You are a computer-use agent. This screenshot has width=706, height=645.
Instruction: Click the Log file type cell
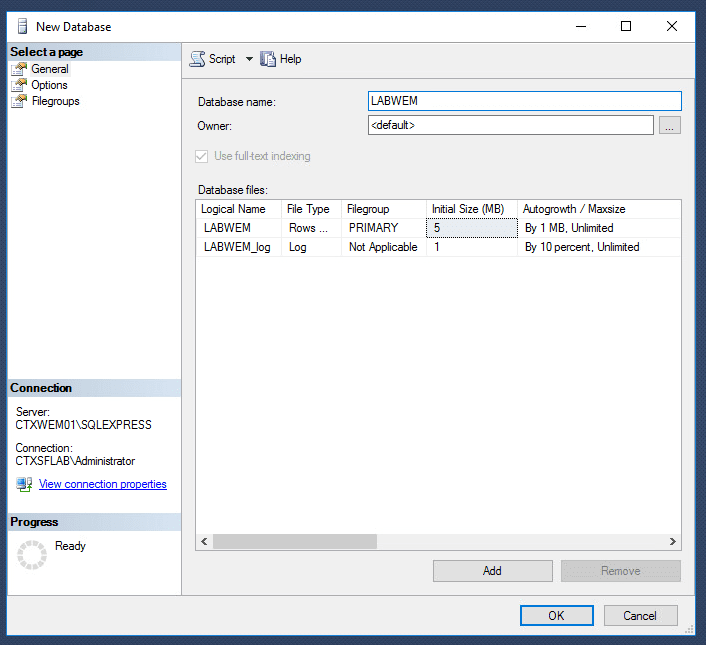tap(311, 247)
